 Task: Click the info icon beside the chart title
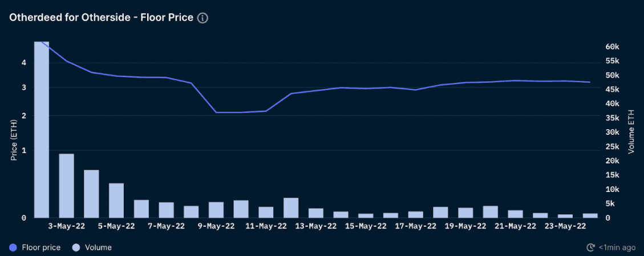point(202,18)
